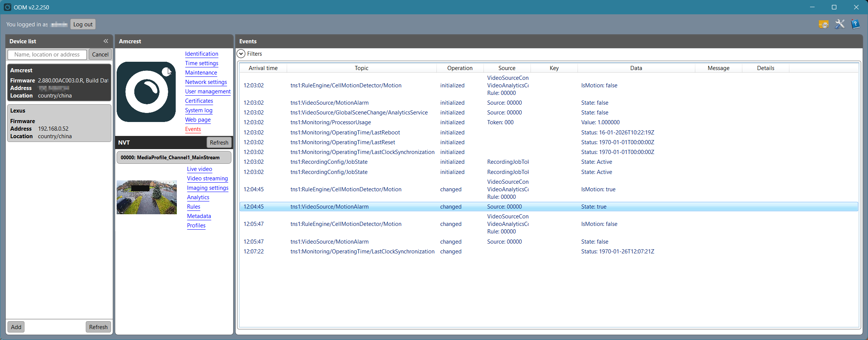Image resolution: width=868 pixels, height=340 pixels.
Task: Select the Lexus device entry
Action: [59, 123]
